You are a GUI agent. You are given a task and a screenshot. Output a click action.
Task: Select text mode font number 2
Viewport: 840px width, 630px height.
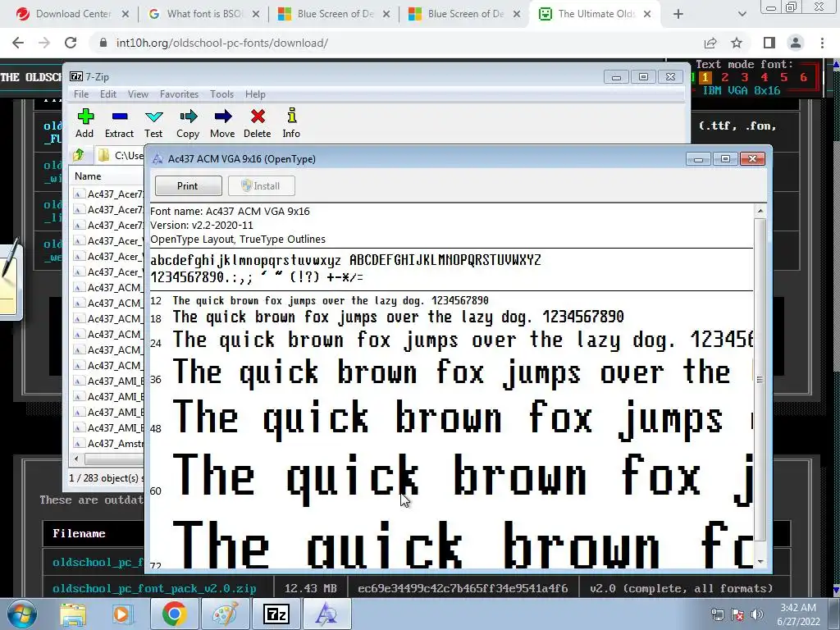[725, 78]
